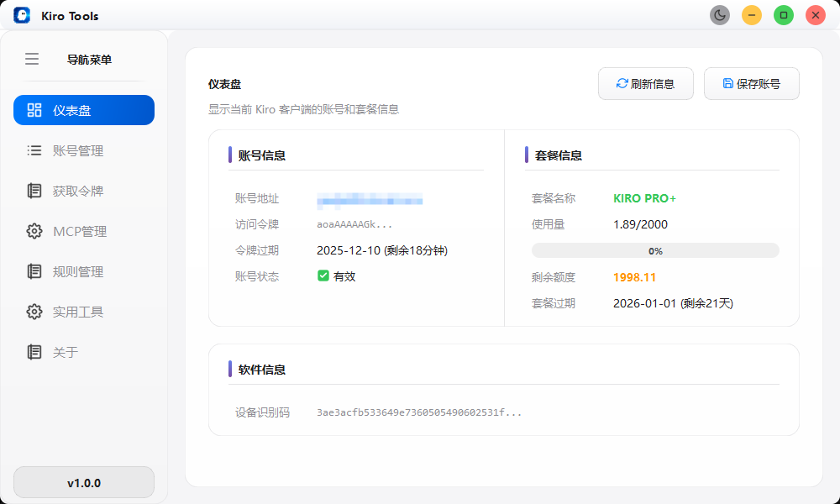Open the 账号管理 sidebar icon
Image resolution: width=840 pixels, height=504 pixels.
[x=34, y=150]
